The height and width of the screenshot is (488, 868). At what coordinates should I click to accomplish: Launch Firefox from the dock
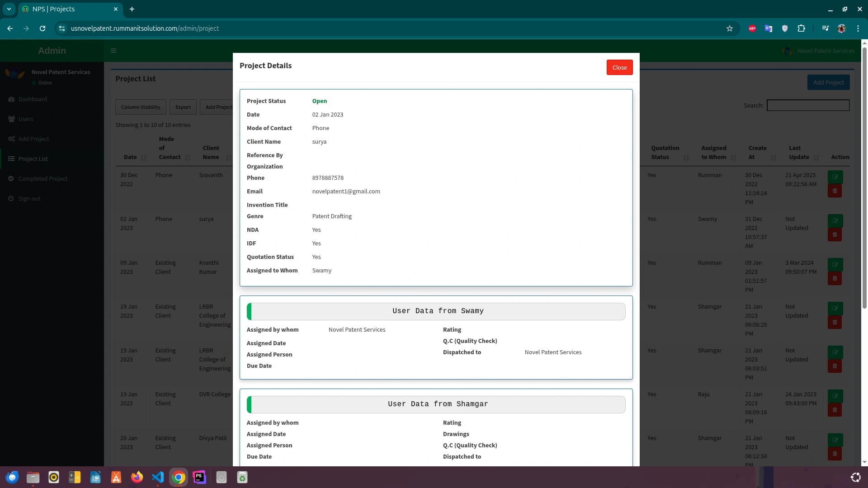(137, 477)
